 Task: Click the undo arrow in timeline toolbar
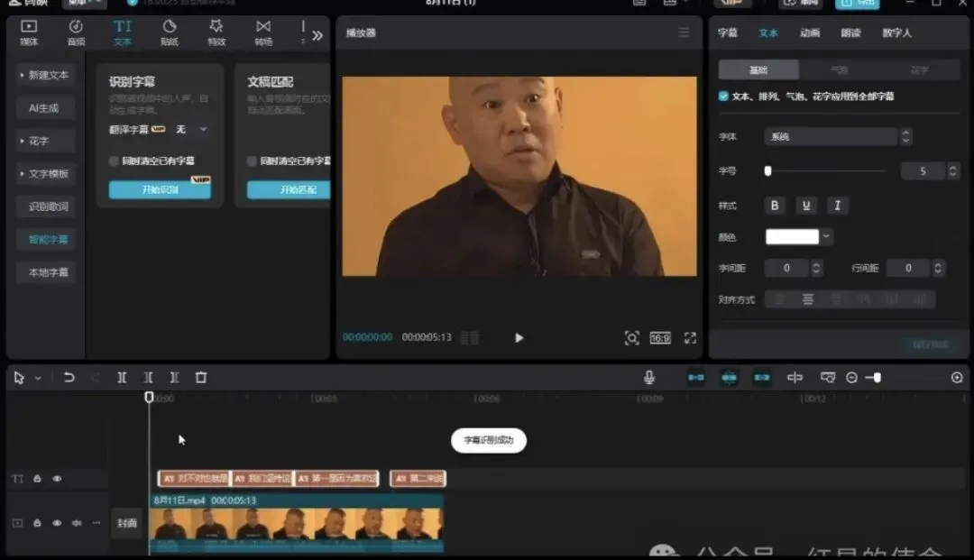point(69,378)
